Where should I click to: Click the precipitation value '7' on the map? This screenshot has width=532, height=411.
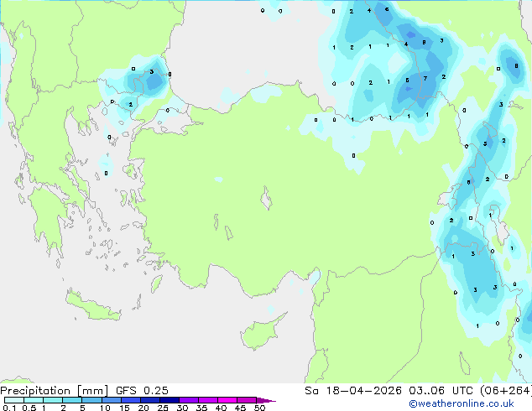click(x=425, y=78)
